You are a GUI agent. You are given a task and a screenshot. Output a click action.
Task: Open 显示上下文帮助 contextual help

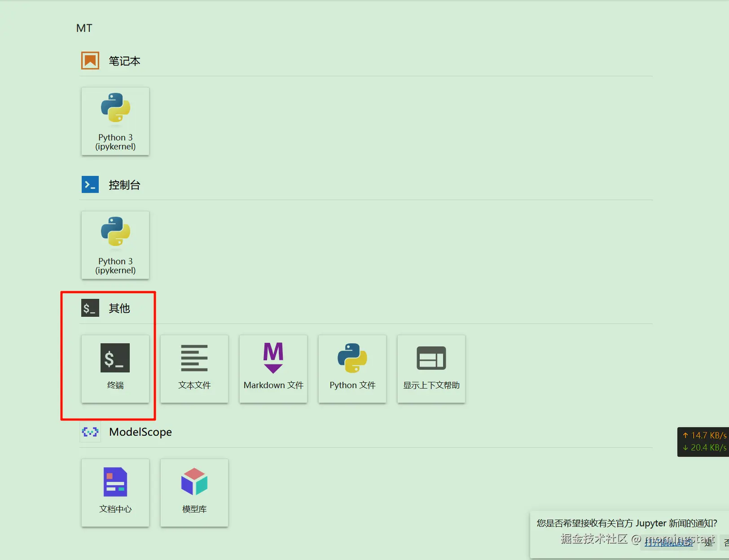(431, 369)
